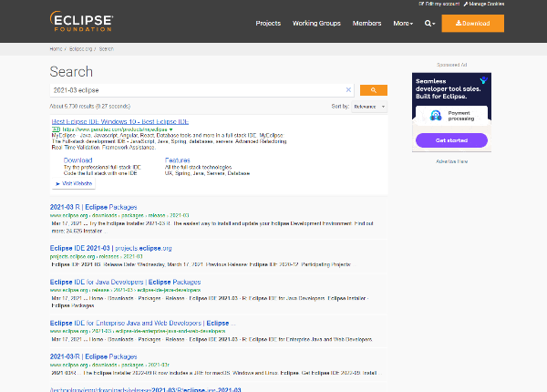
Task: Go to Eclipse.org breadcrumb
Action: (80, 49)
